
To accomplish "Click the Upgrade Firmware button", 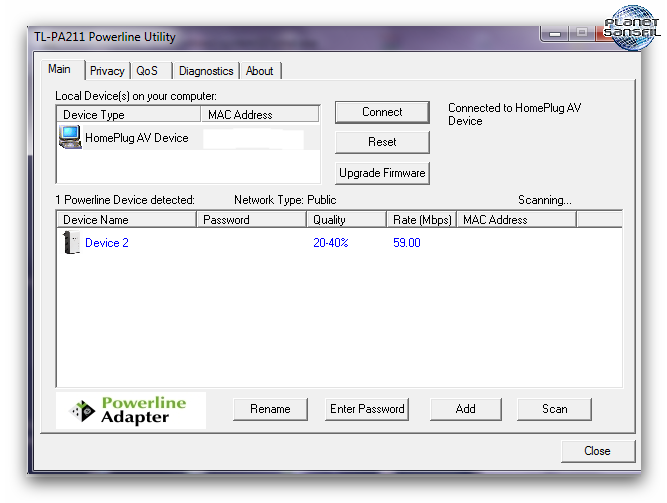I will click(382, 173).
